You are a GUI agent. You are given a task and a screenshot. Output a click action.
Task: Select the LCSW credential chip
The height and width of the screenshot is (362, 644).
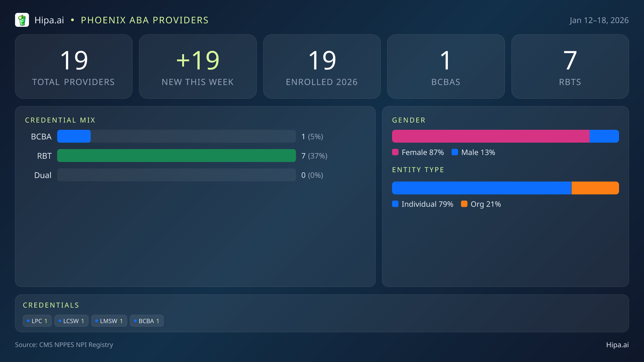click(71, 321)
